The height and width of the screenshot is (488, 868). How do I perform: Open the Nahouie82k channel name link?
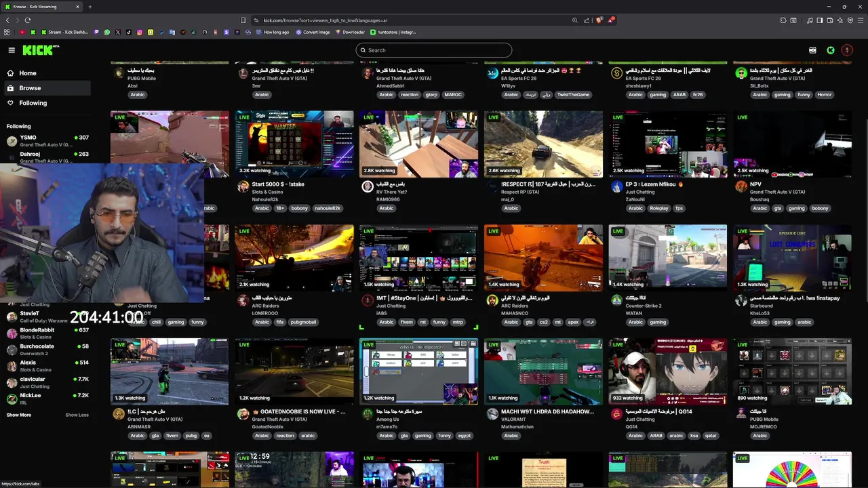265,200
